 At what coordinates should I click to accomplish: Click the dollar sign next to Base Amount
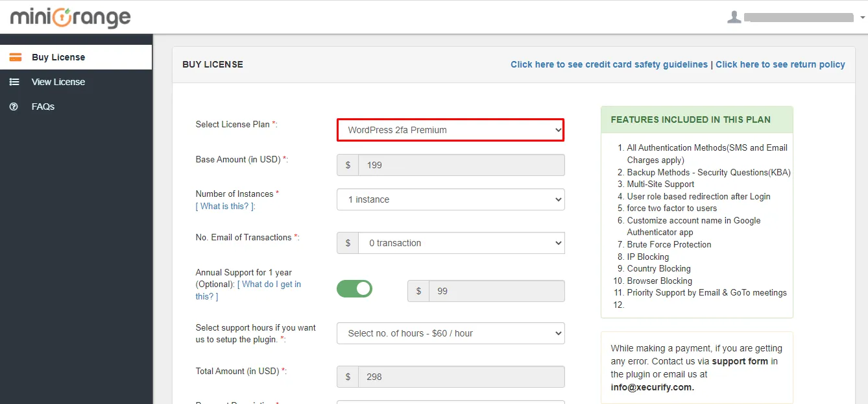click(x=347, y=165)
